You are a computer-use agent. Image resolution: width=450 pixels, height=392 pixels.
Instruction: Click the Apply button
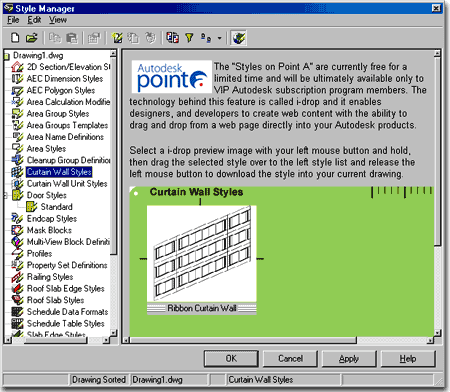[x=349, y=359]
